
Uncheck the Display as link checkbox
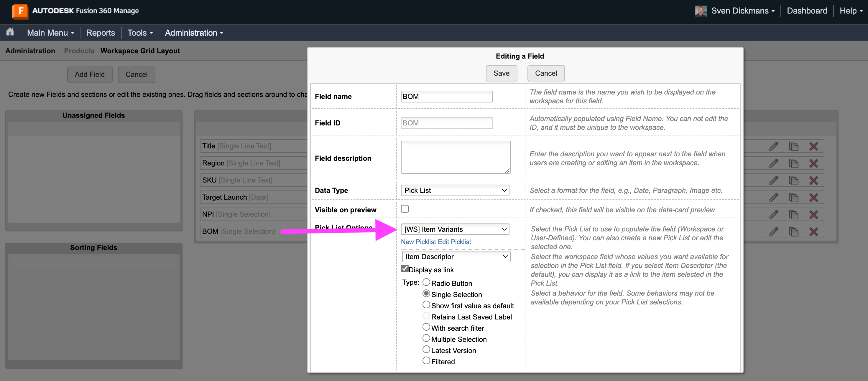(x=405, y=269)
